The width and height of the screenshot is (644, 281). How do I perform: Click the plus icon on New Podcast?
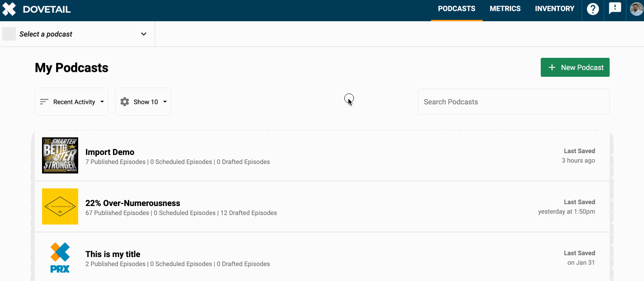(x=552, y=67)
